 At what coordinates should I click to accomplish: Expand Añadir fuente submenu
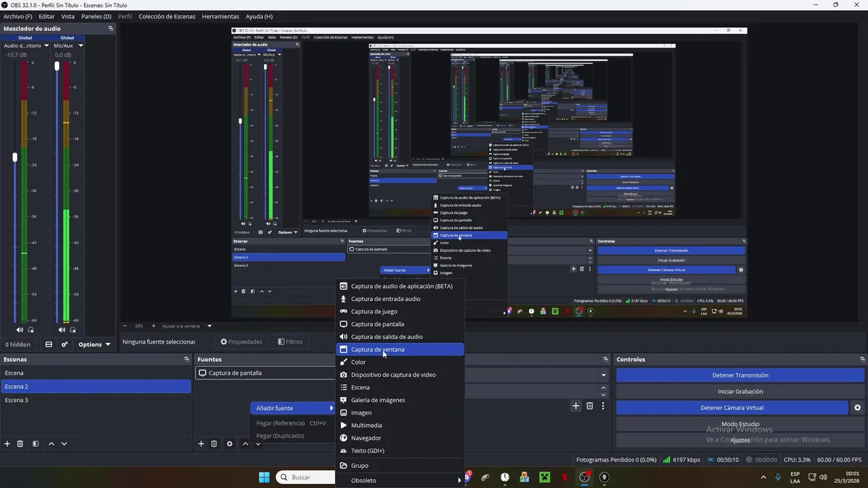click(293, 408)
